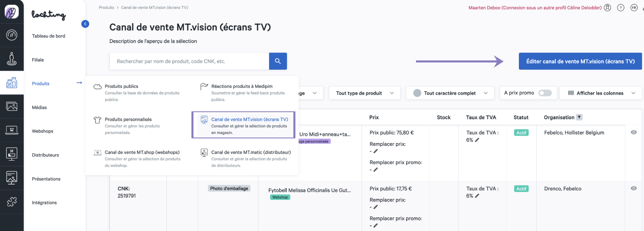This screenshot has width=644, height=231.
Task: Click the Webshop tag under Fytobell
Action: click(280, 197)
